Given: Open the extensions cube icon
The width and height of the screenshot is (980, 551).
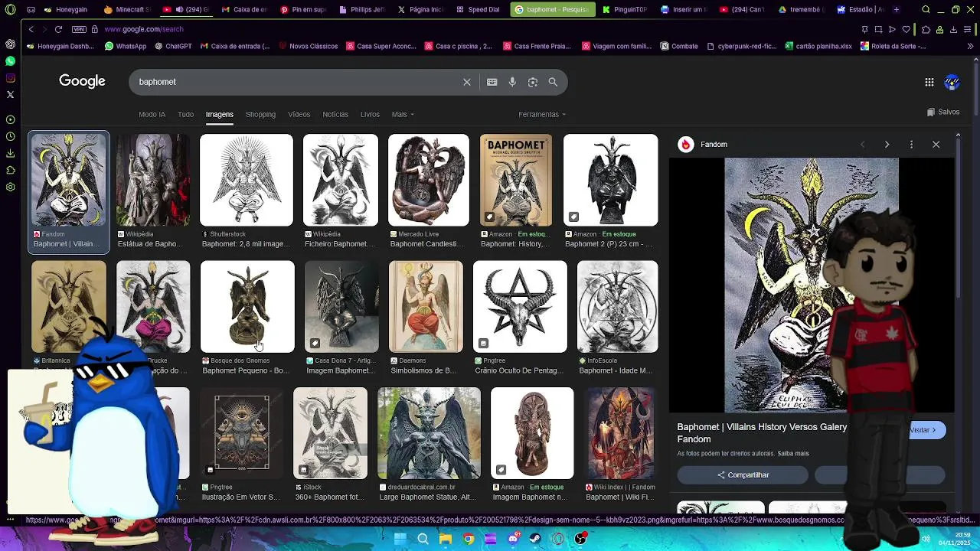Looking at the screenshot, I should pyautogui.click(x=926, y=29).
